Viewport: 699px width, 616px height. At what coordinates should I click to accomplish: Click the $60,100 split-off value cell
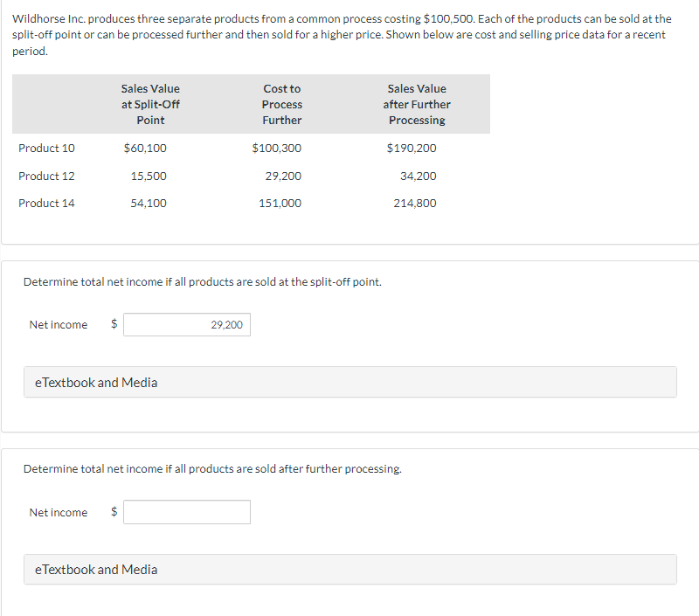click(x=145, y=148)
